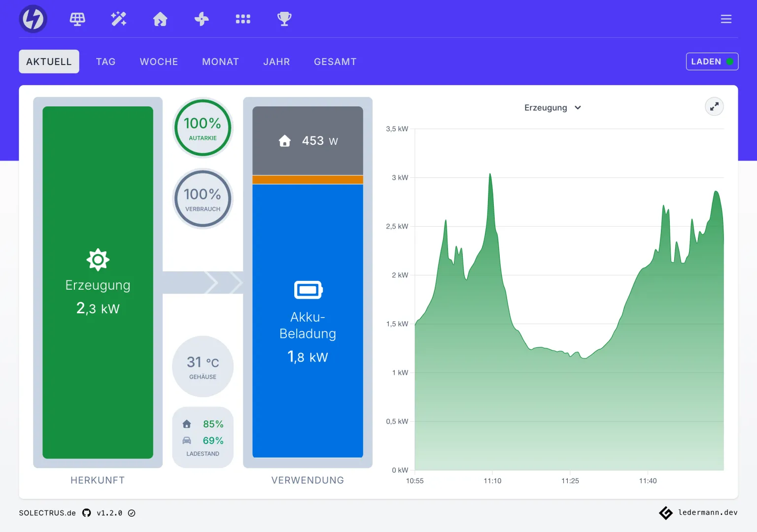Click the sun icon in Erzeugung bar
Viewport: 757px width, 532px height.
pyautogui.click(x=98, y=260)
